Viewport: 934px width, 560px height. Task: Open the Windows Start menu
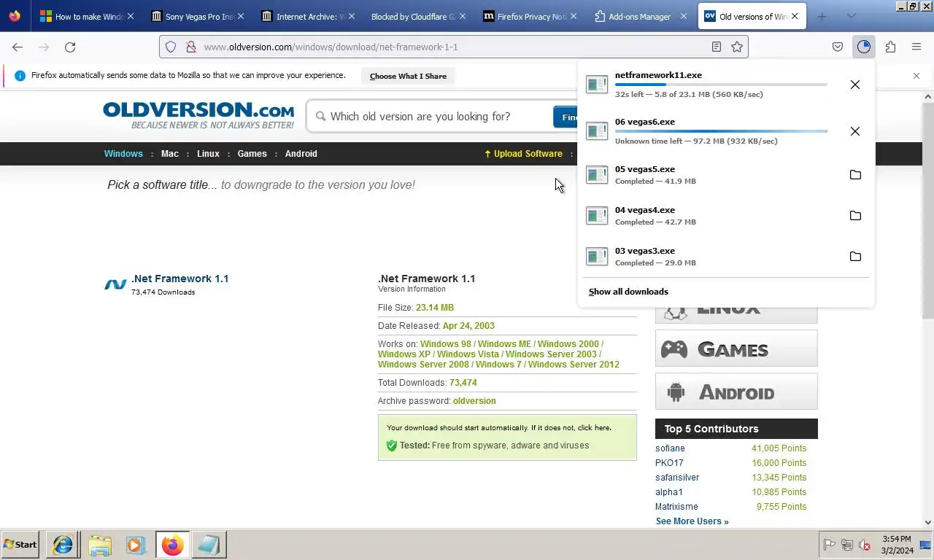(20, 545)
